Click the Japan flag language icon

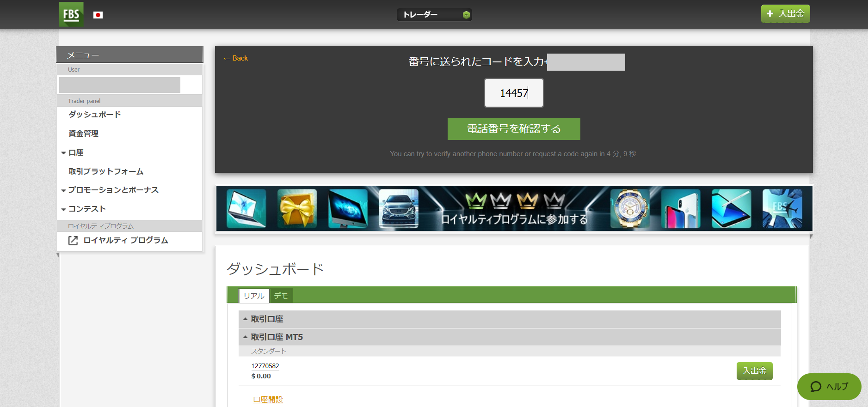point(98,15)
